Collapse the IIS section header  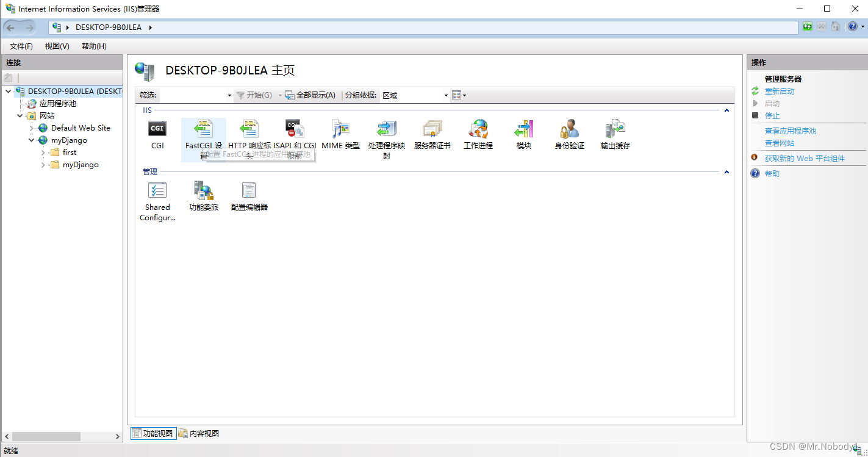point(726,110)
